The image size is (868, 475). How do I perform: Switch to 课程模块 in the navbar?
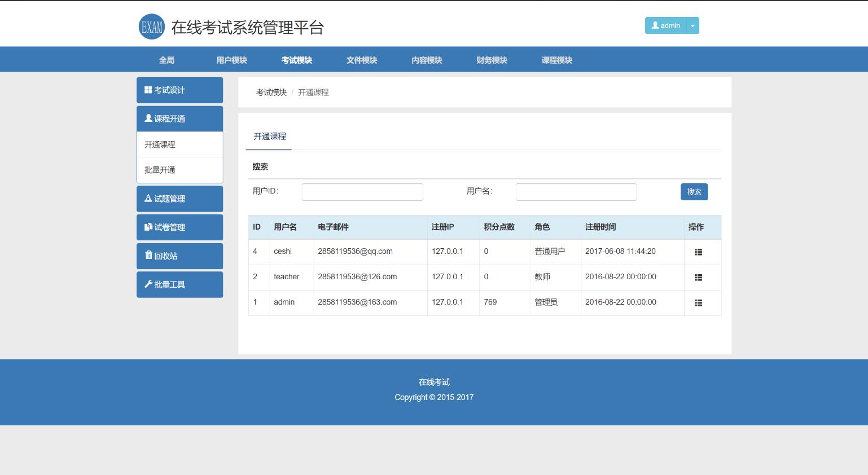(556, 60)
